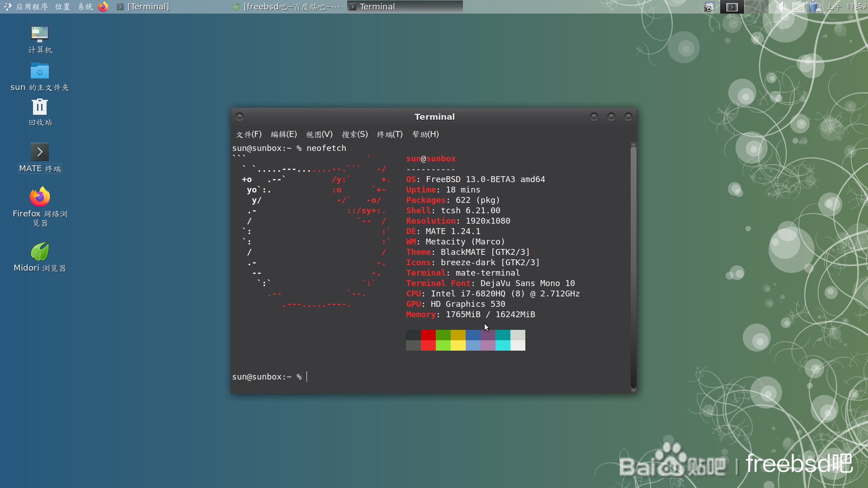The width and height of the screenshot is (868, 488).
Task: Click the 'Uptime: 18 mins' line
Action: pos(443,190)
